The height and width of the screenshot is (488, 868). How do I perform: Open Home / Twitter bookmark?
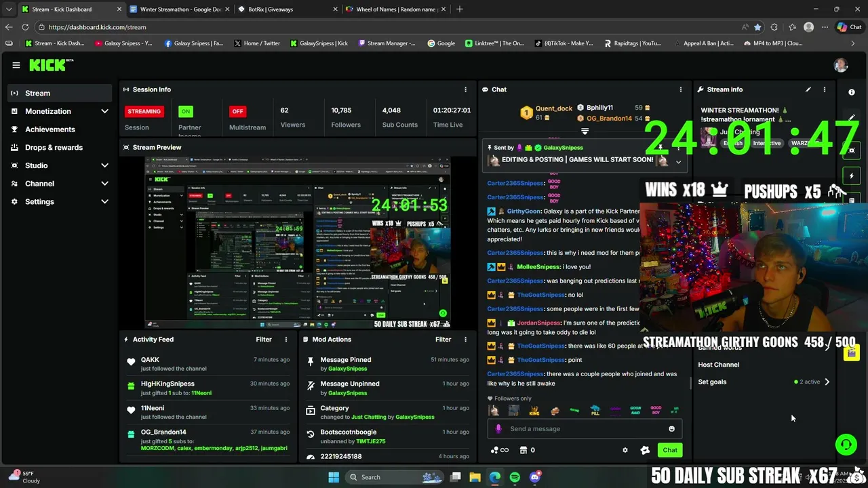[256, 43]
